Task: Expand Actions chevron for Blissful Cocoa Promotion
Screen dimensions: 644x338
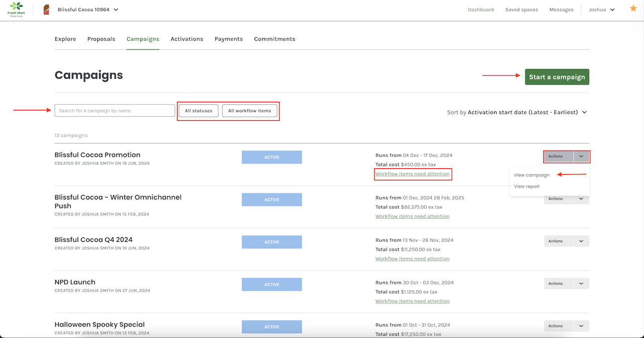Action: (581, 157)
